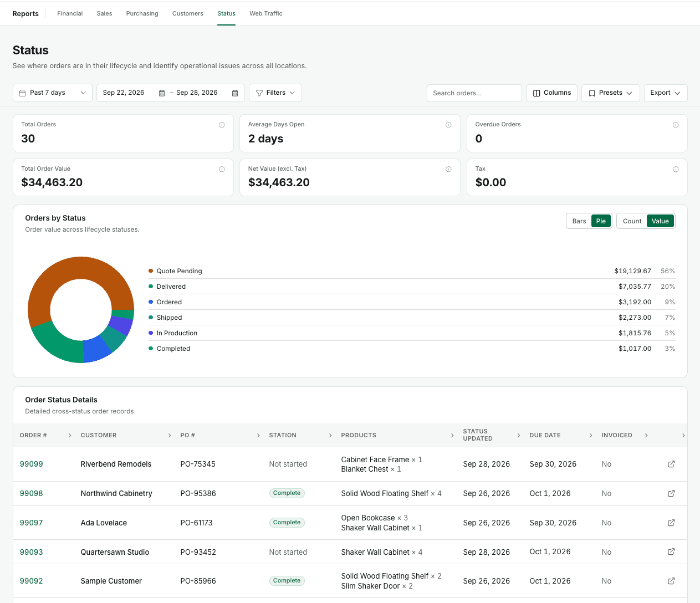Open external link icon for order 99092

[671, 581]
